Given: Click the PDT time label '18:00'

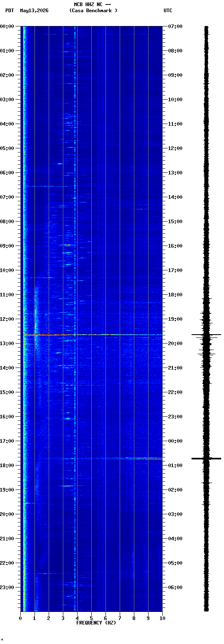Looking at the screenshot, I should click(x=7, y=466).
